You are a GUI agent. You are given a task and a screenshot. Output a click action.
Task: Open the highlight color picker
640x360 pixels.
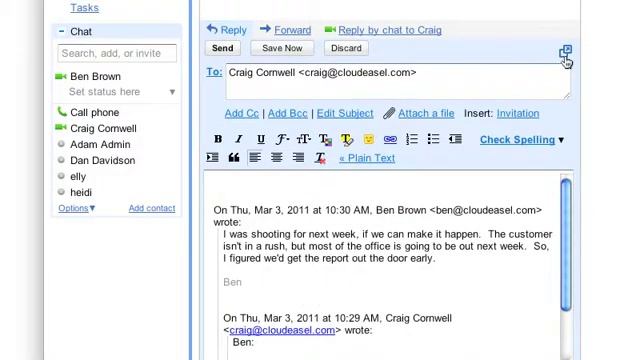coord(347,140)
